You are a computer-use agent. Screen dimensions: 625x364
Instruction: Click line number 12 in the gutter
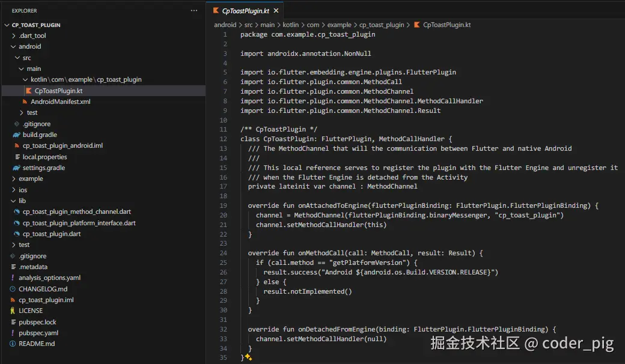223,139
